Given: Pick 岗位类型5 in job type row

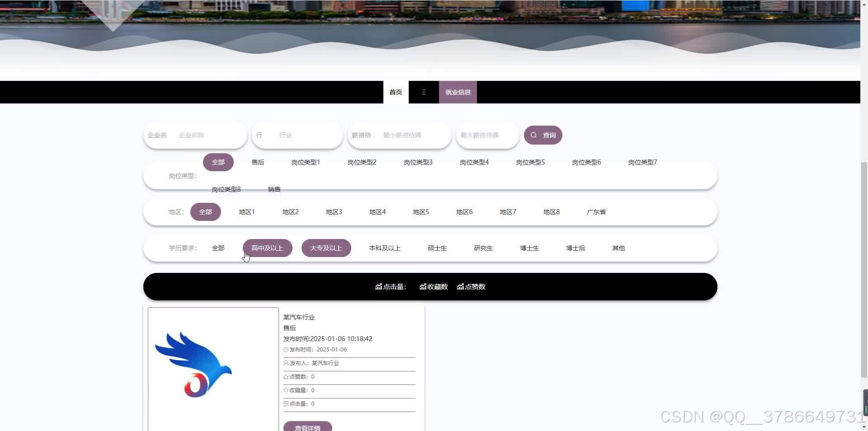Looking at the screenshot, I should [x=530, y=162].
